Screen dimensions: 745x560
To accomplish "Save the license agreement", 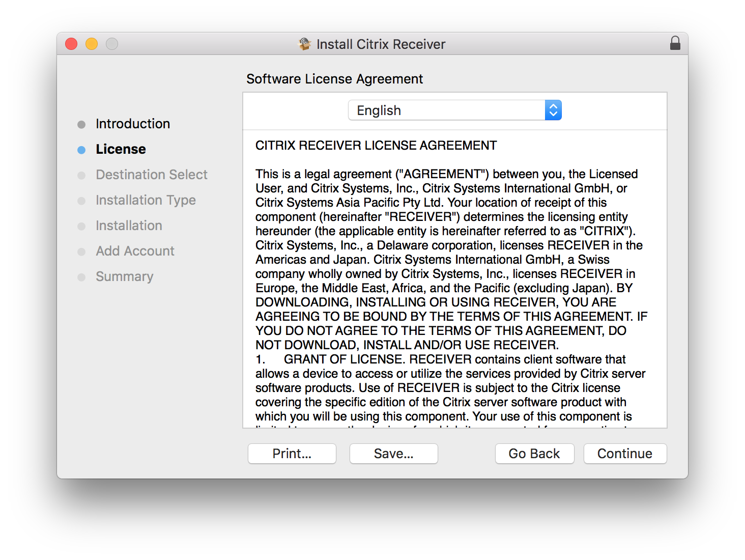I will 393,454.
